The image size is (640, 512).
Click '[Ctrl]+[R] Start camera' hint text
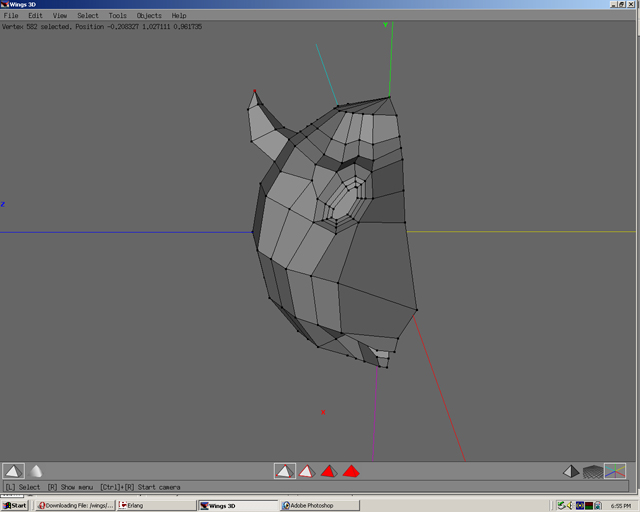(140, 487)
